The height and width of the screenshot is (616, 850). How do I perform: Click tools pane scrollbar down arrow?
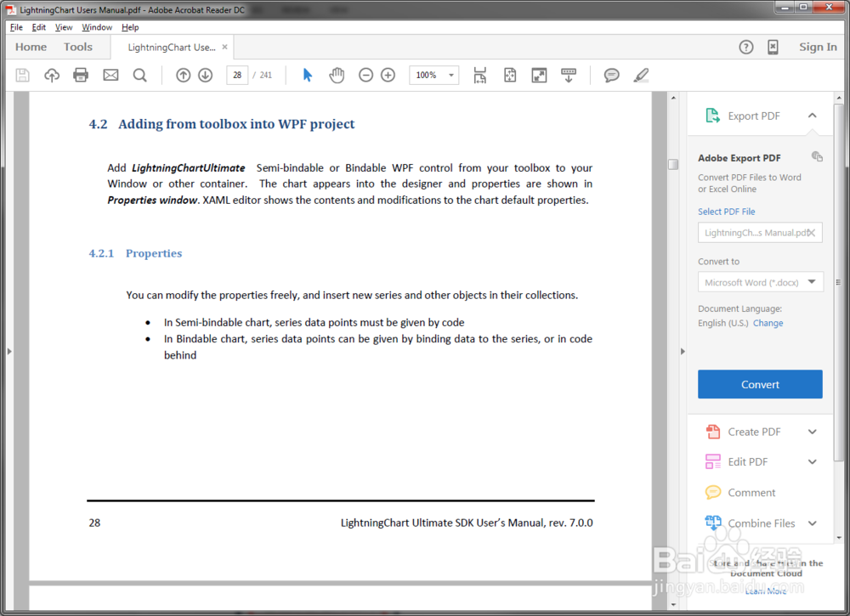pyautogui.click(x=839, y=538)
